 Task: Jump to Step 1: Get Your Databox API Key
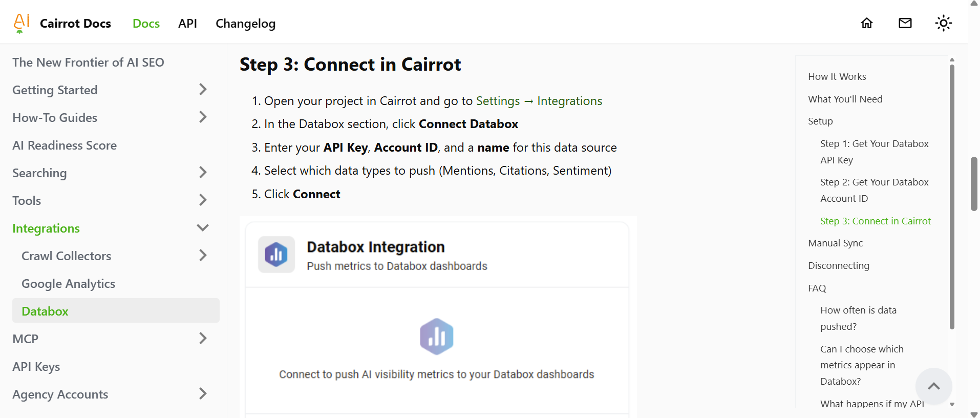pyautogui.click(x=875, y=152)
